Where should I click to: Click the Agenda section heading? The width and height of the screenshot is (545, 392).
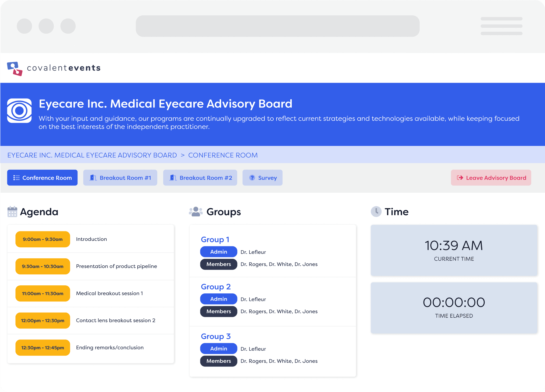tap(39, 212)
